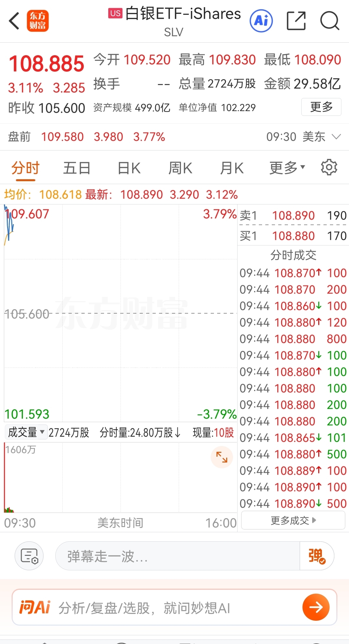Switch to the 五日 tab

click(77, 168)
